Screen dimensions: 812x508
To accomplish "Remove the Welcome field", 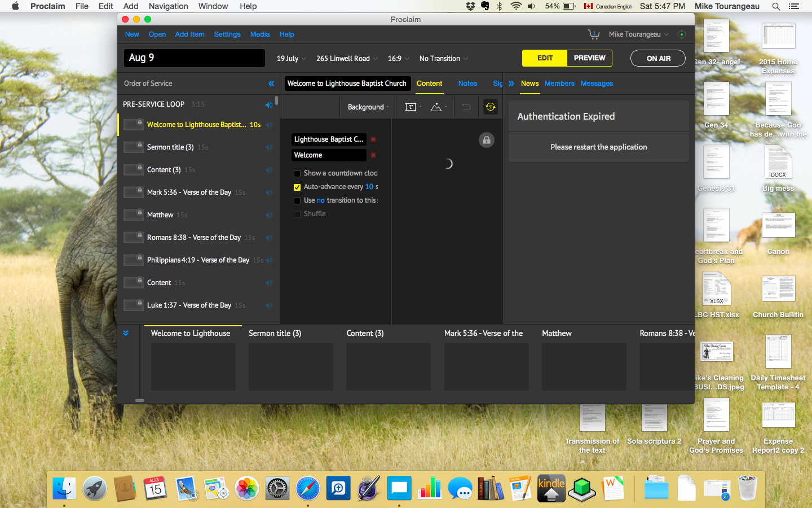I will coord(373,155).
